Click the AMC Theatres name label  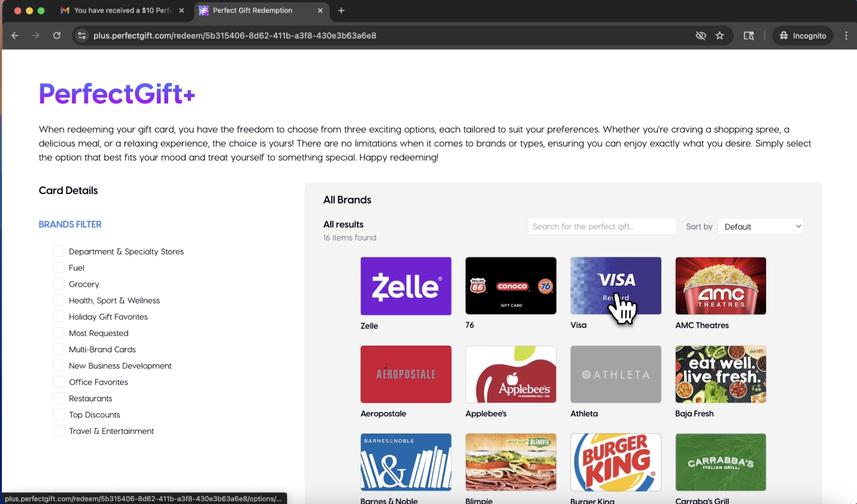click(702, 325)
